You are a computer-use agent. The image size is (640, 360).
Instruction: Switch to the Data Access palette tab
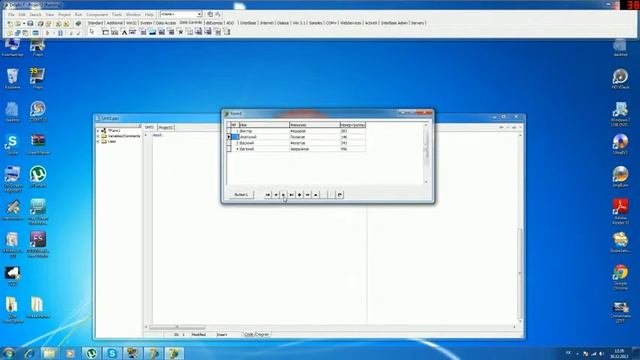click(x=166, y=23)
